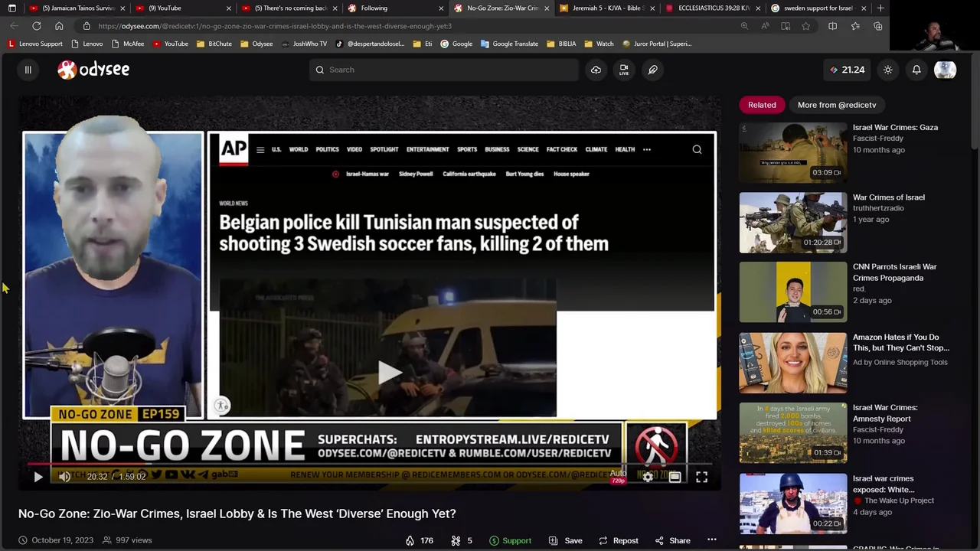Open the Odysee bookmarks folder
Image resolution: width=980 pixels, height=551 pixels.
(256, 44)
